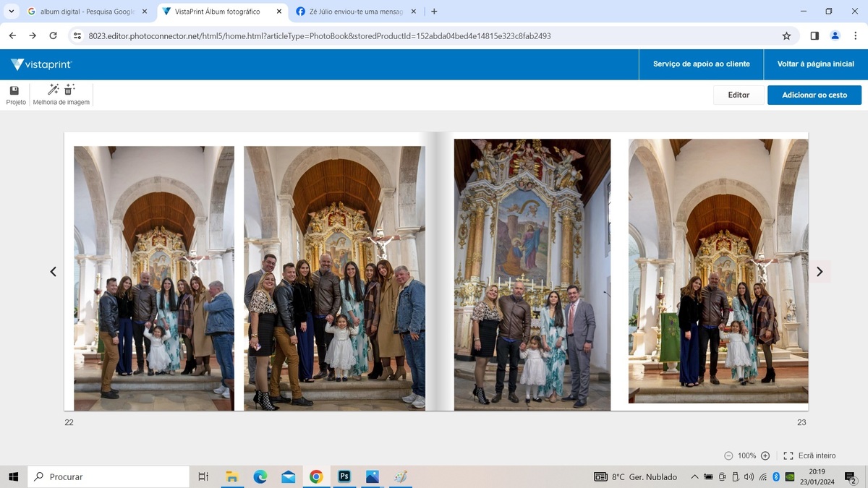Click the Adicionar ao cesto button
Screen dimensions: 868x488
tap(814, 95)
